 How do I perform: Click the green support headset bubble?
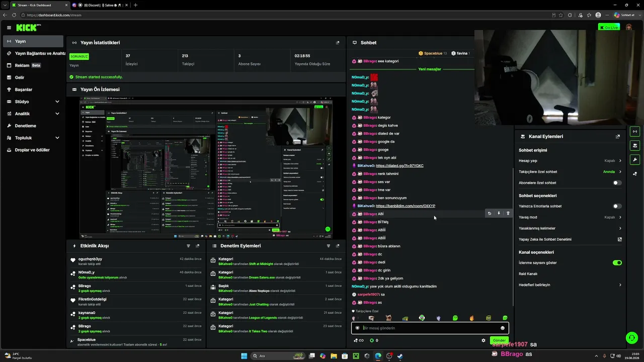coord(631,337)
